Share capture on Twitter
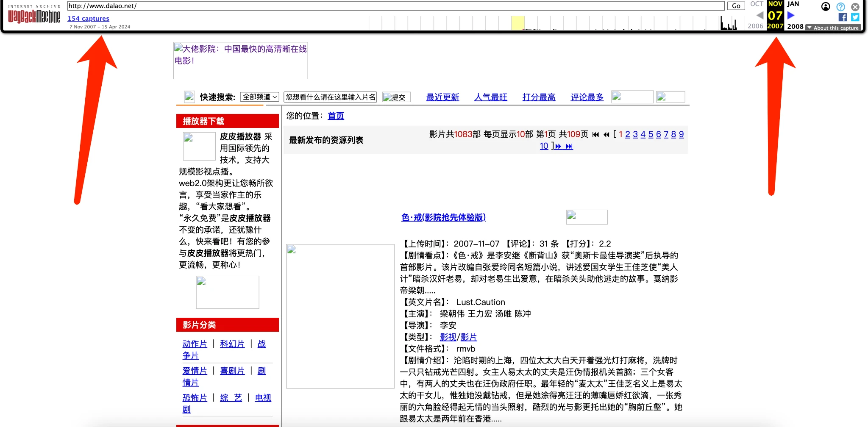Screen dimensions: 868x427 click(855, 17)
